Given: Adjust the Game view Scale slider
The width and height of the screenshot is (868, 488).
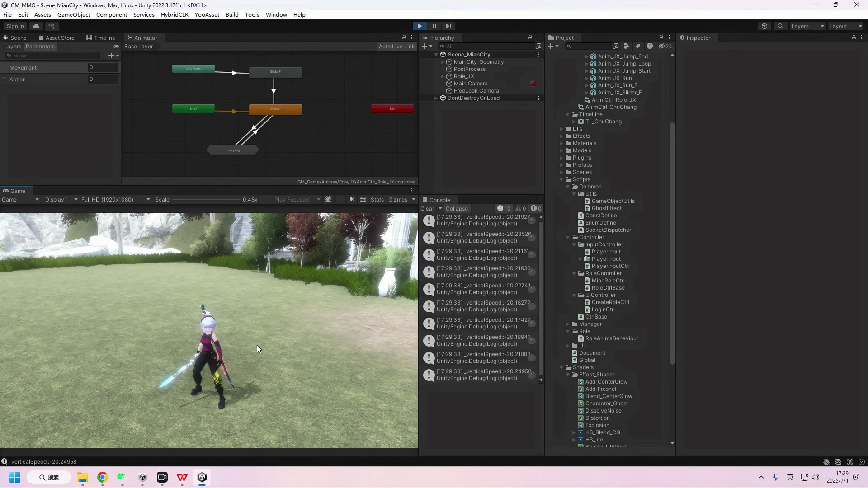Looking at the screenshot, I should point(206,199).
